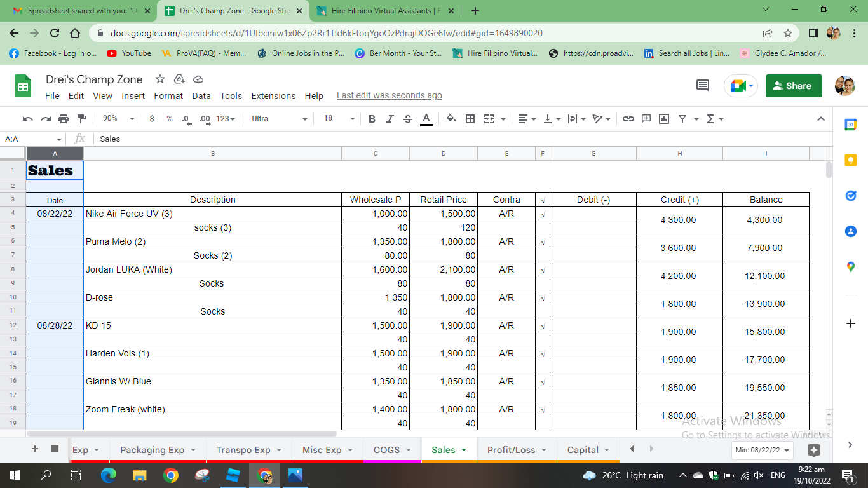Toggle italic formatting
868x488 pixels.
coord(390,119)
